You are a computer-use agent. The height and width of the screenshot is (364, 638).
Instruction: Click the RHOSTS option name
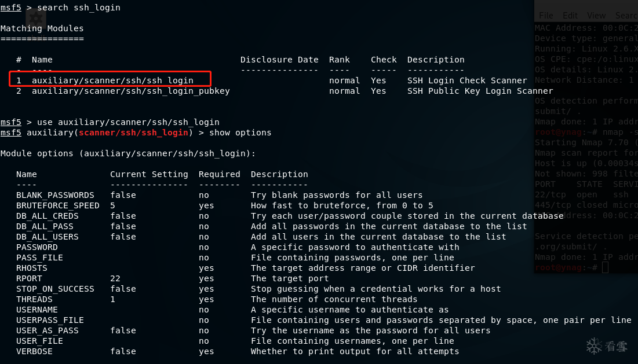point(32,268)
